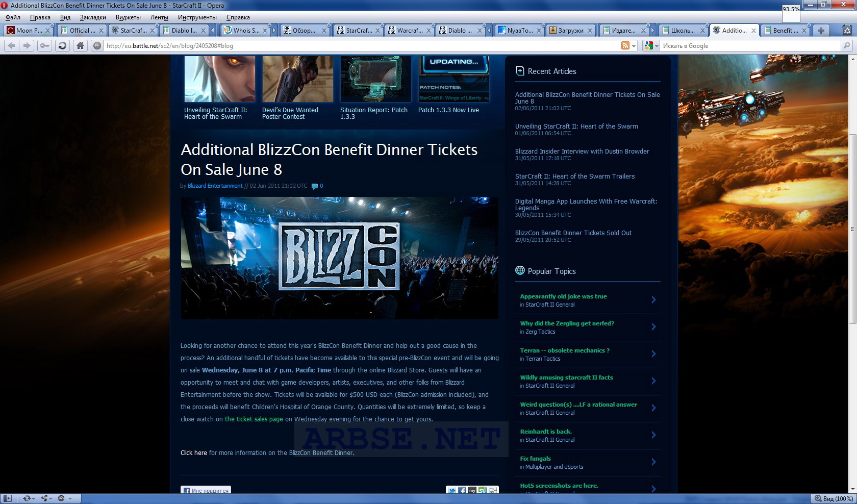Click the RSS feed icon in address bar
Screen dimensions: 857x504
[625, 45]
